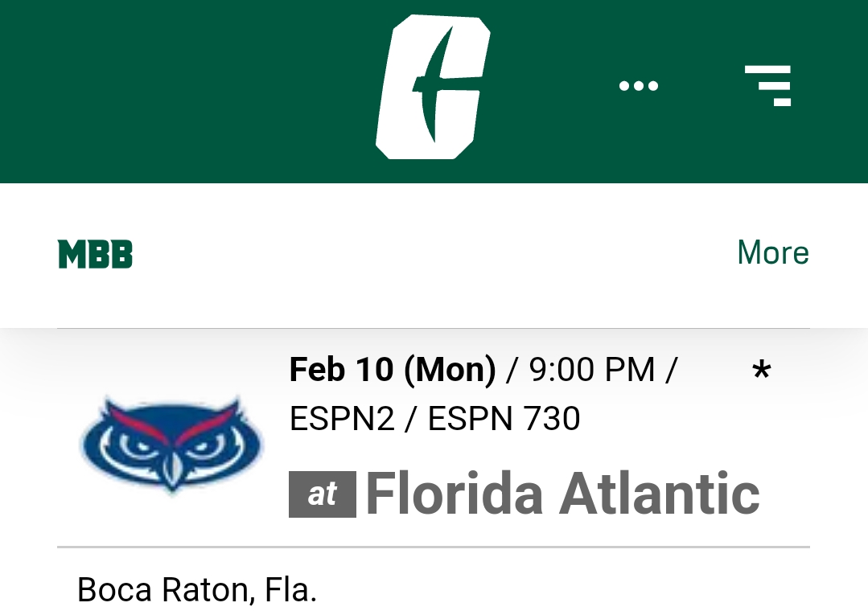
Task: Expand the More sport menu
Action: pyautogui.click(x=773, y=252)
